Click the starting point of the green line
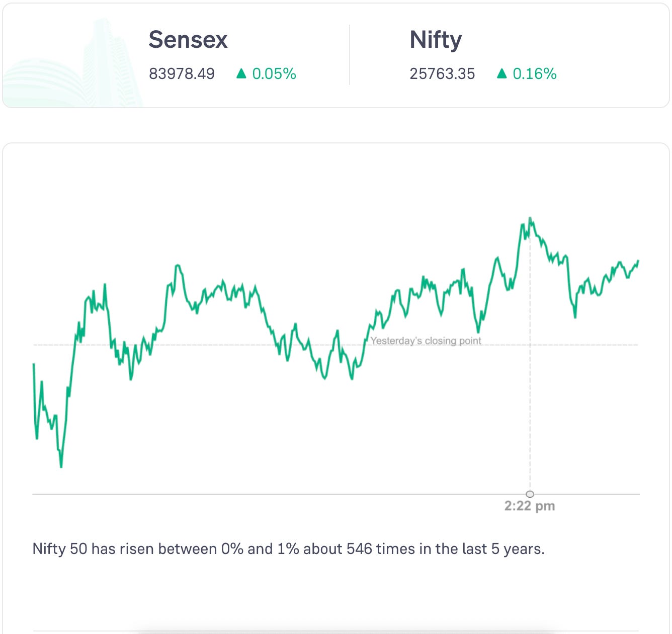672x634 pixels. pos(34,364)
